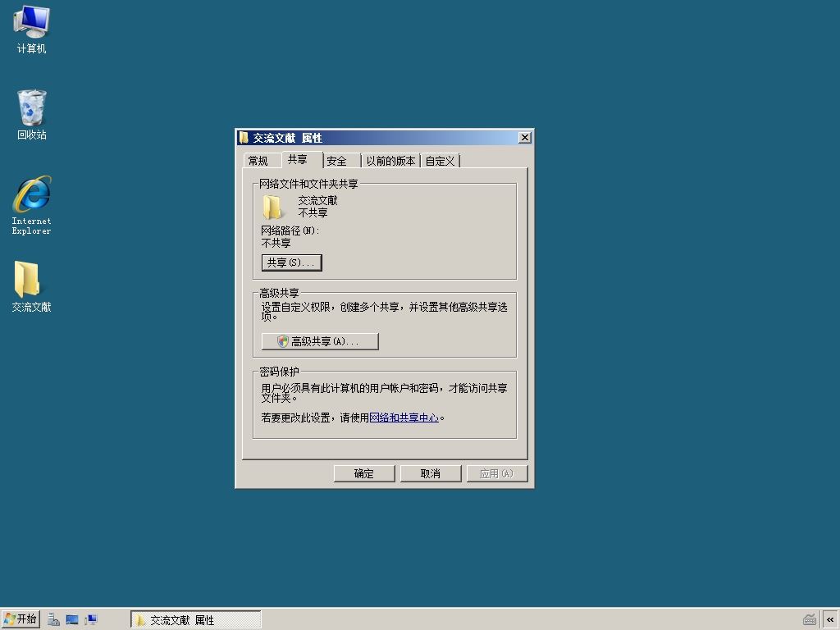Click 交流文献 属性 taskbar button
Screen dimensions: 840x630
coord(195,620)
